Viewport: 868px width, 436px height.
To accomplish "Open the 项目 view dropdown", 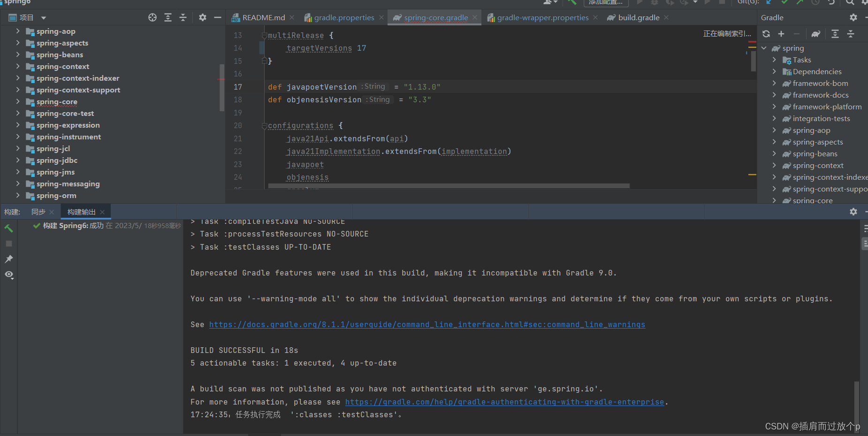I will point(44,18).
